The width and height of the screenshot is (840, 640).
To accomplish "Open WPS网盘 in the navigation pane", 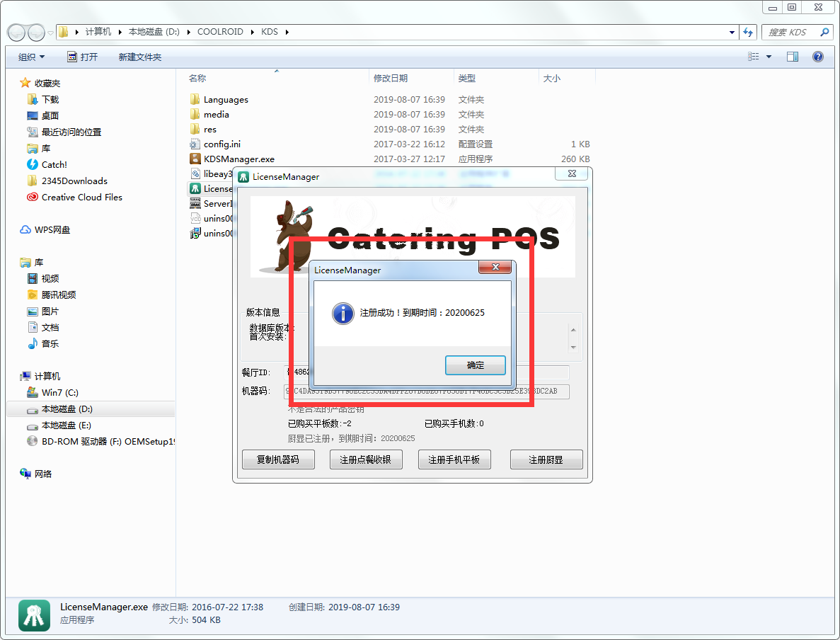I will (52, 229).
